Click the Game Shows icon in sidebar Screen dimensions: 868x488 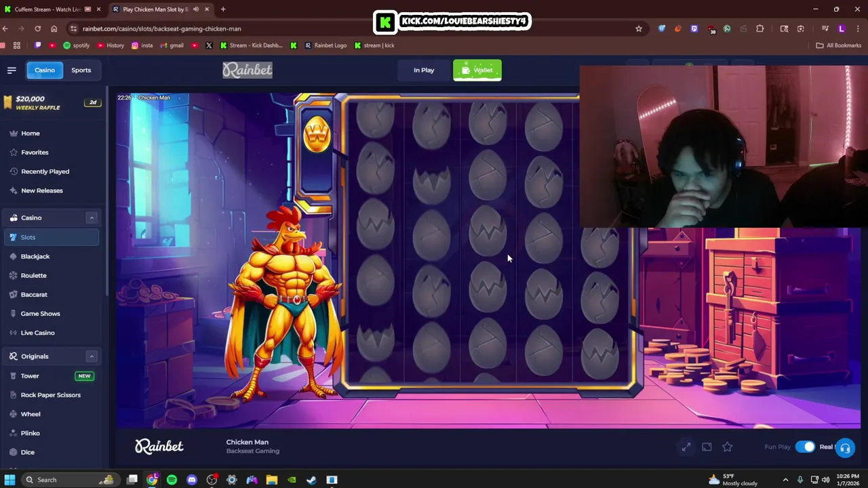(x=14, y=313)
